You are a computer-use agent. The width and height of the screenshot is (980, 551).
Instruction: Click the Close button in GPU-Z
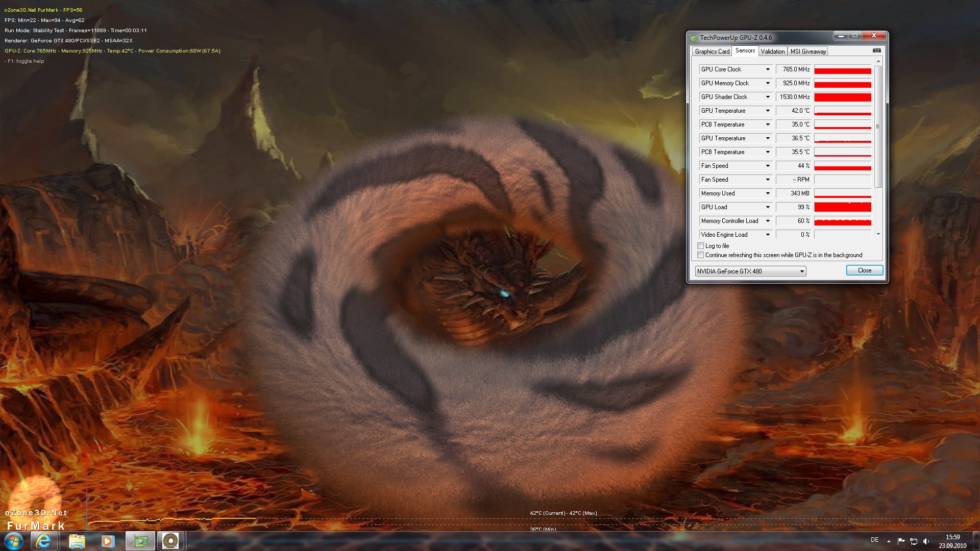pyautogui.click(x=865, y=270)
